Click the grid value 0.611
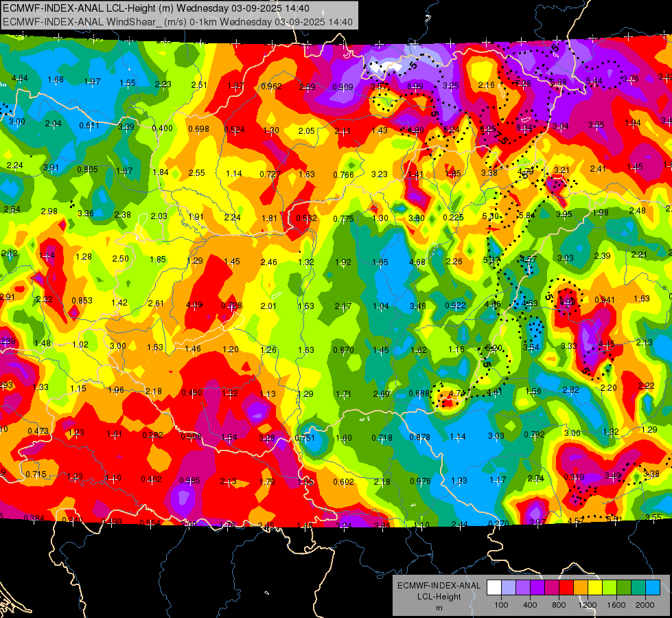672x618 pixels. 89,126
